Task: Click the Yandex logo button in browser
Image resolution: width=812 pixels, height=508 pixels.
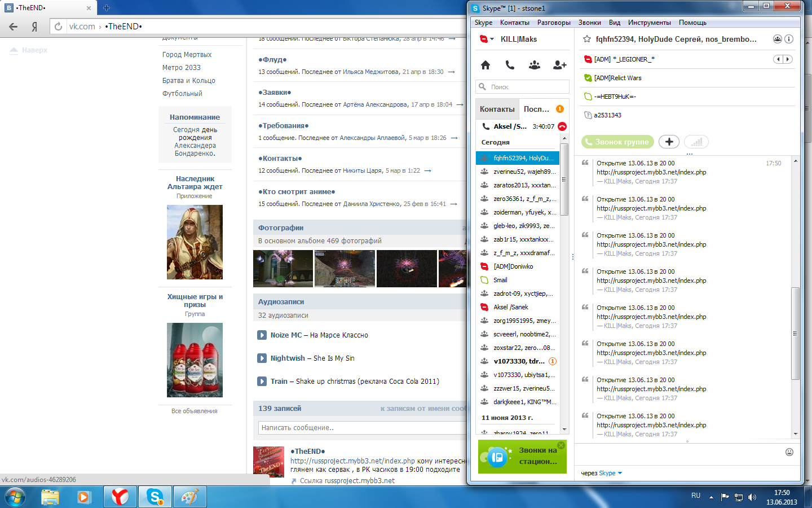Action: click(34, 27)
